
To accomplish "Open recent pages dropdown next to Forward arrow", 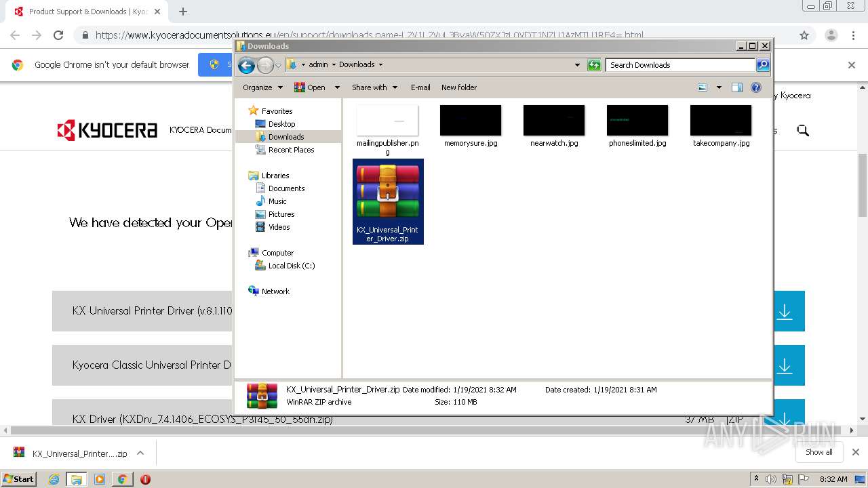I will pyautogui.click(x=278, y=65).
